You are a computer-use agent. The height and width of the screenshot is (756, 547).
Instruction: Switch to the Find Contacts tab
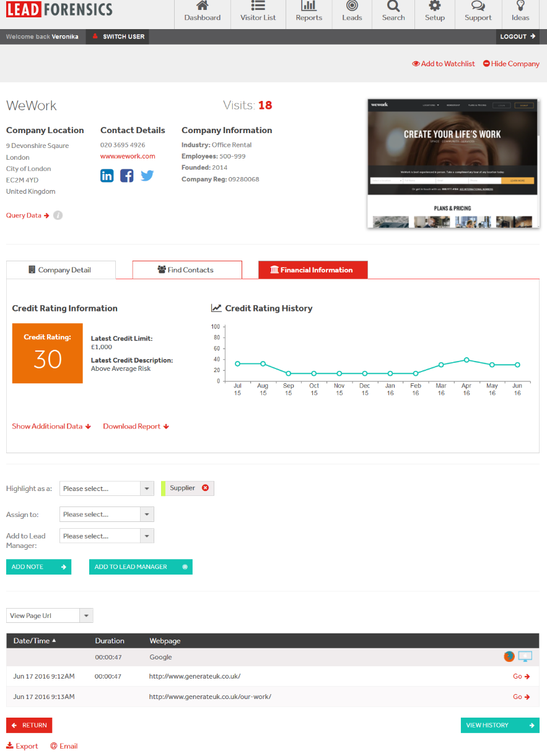tap(187, 270)
